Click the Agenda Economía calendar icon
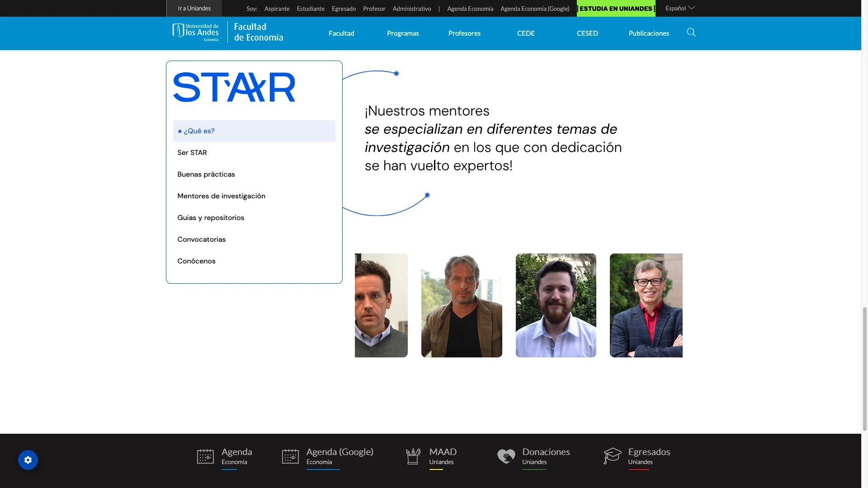The height and width of the screenshot is (488, 868). tap(205, 456)
